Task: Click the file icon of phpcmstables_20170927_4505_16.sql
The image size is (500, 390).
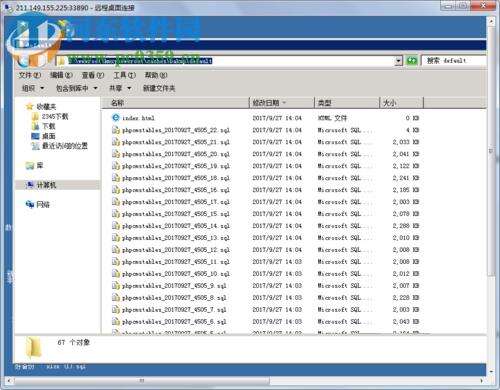Action: (x=116, y=190)
